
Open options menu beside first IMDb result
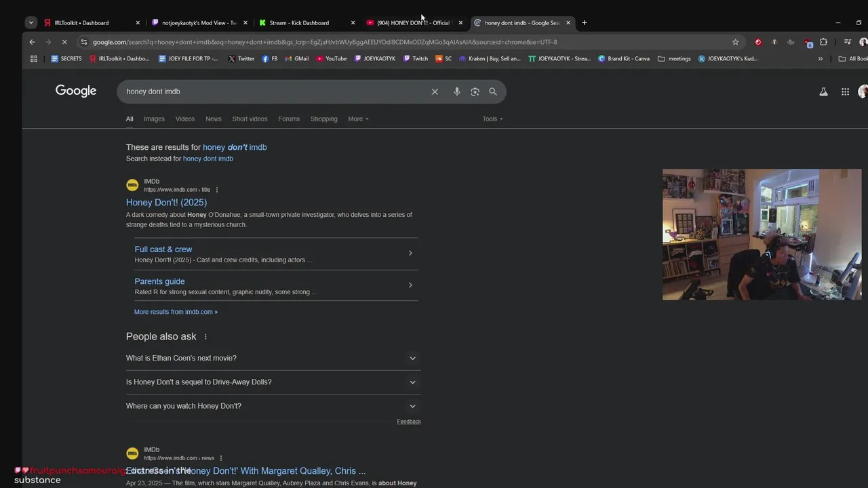(217, 190)
